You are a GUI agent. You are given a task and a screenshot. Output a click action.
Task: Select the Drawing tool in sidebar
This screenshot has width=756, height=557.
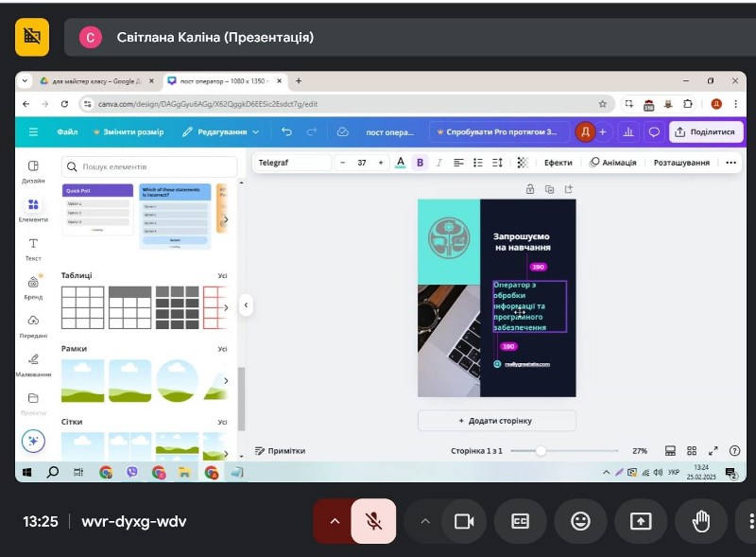(33, 364)
